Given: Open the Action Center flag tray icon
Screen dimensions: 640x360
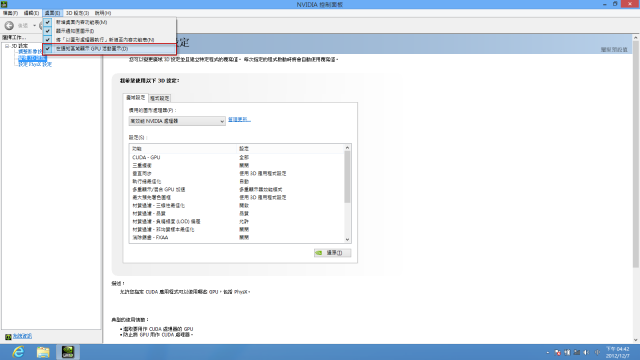Looking at the screenshot, I should pos(558,352).
